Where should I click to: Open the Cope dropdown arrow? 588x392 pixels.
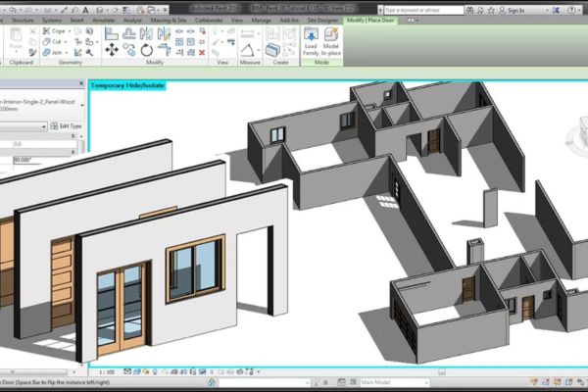[70, 31]
